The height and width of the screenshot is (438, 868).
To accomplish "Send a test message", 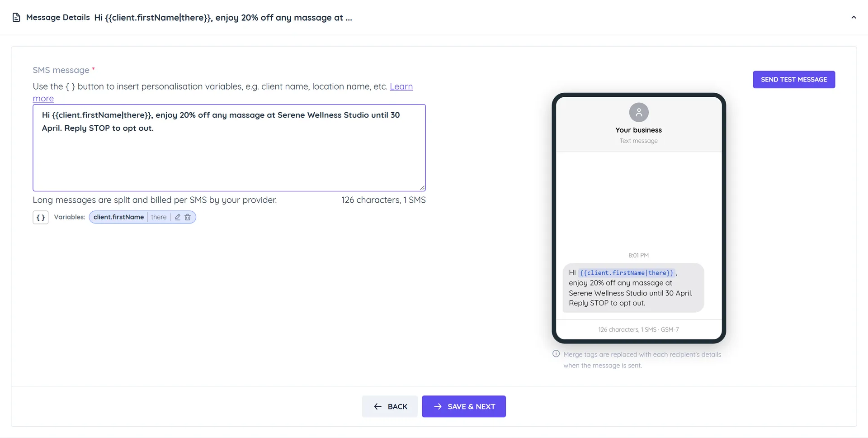I will [x=794, y=80].
